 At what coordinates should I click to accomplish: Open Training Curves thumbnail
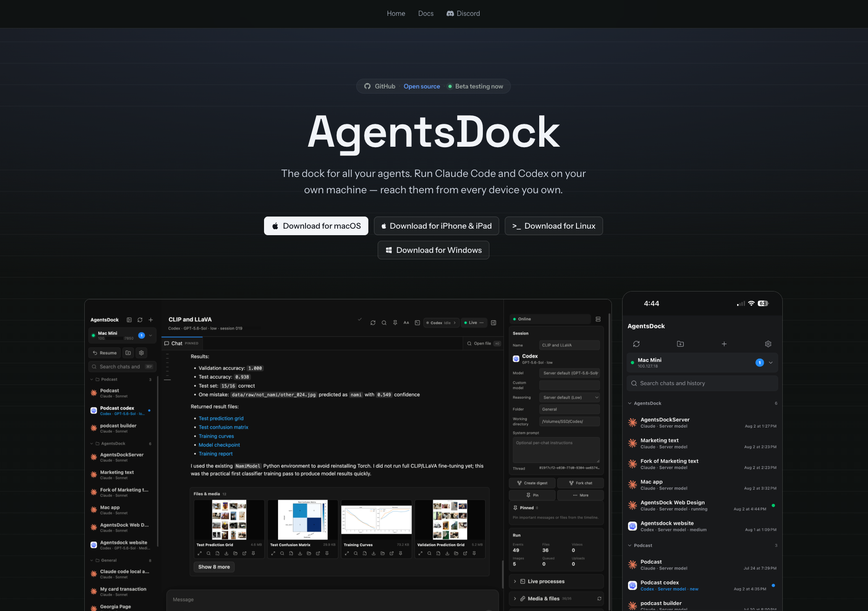(376, 520)
